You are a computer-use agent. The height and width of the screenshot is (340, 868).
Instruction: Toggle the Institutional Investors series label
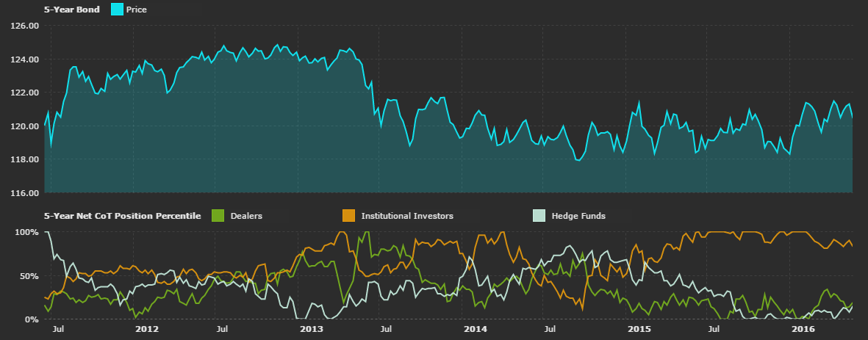[407, 216]
